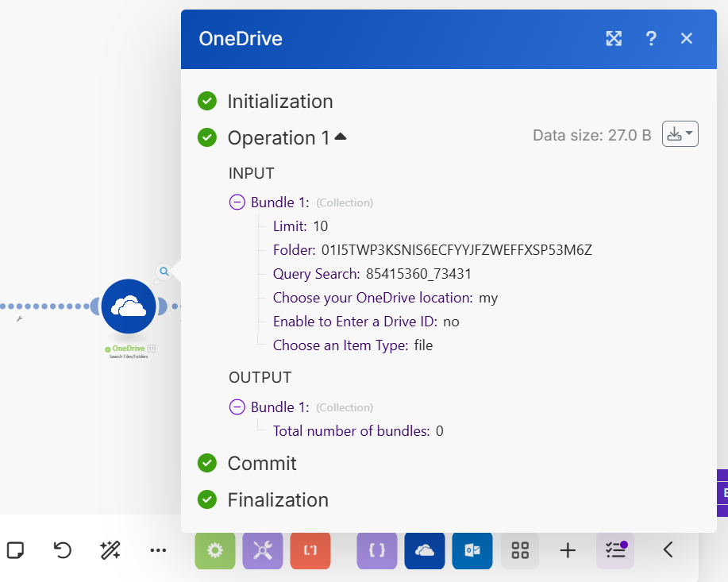728x582 pixels.
Task: Open the checklist icon with purple dot
Action: [x=615, y=551]
